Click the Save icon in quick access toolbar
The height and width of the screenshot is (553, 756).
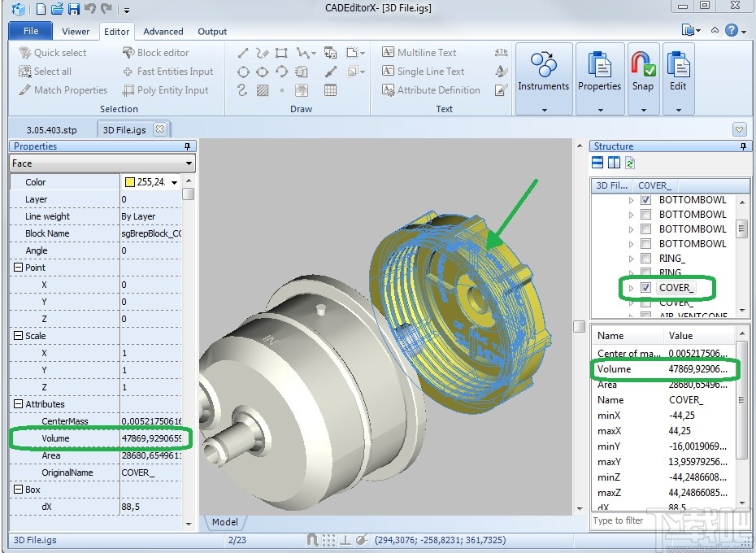pos(74,9)
